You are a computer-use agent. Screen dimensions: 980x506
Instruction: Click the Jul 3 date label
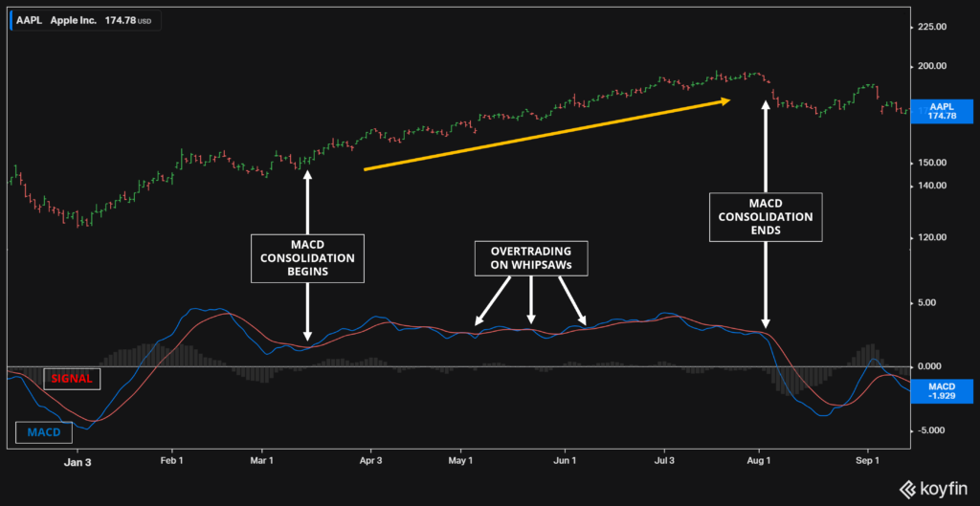coord(664,460)
